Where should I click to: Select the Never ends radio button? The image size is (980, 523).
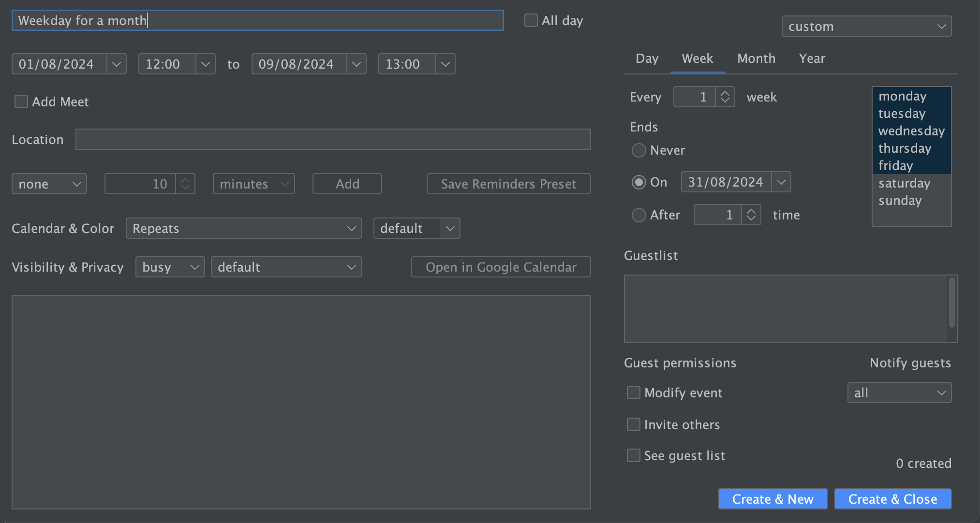(x=639, y=150)
